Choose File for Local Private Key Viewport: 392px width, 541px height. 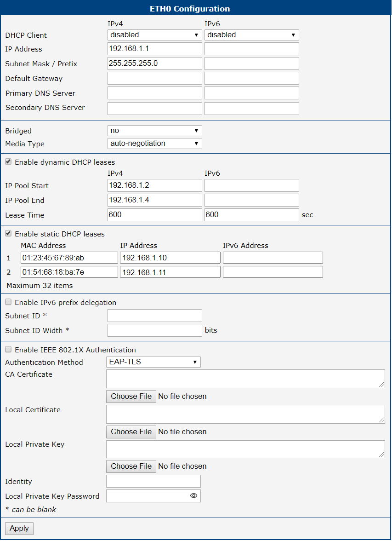pos(131,466)
